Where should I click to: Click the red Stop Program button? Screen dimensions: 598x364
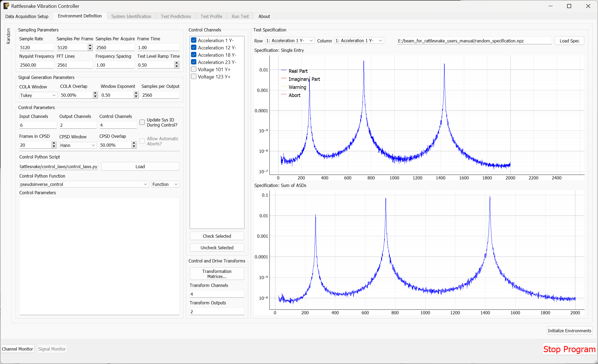pyautogui.click(x=569, y=349)
